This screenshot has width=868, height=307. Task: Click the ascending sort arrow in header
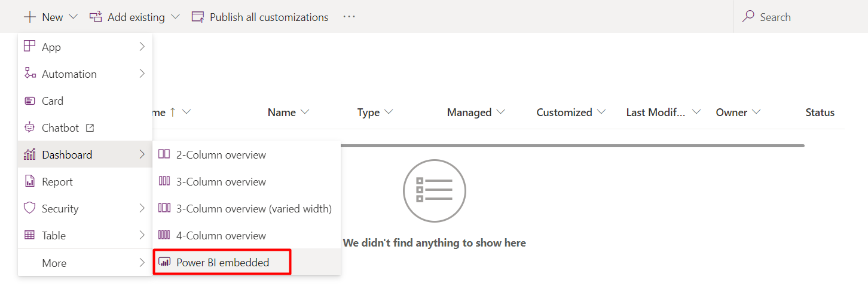click(172, 112)
